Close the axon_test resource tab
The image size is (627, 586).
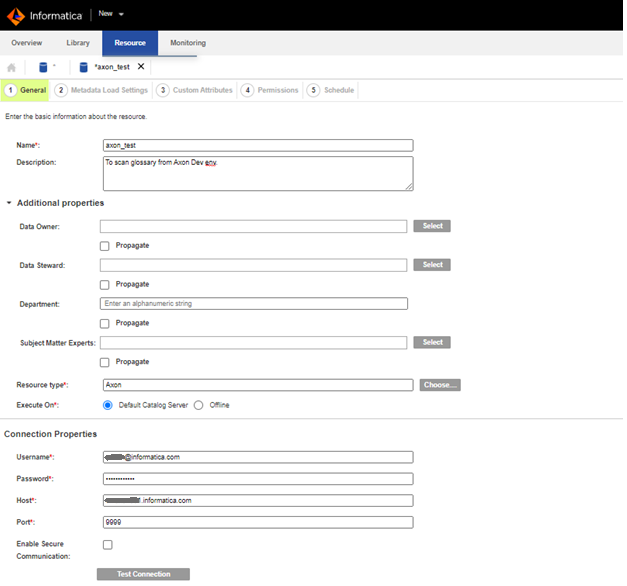point(141,66)
